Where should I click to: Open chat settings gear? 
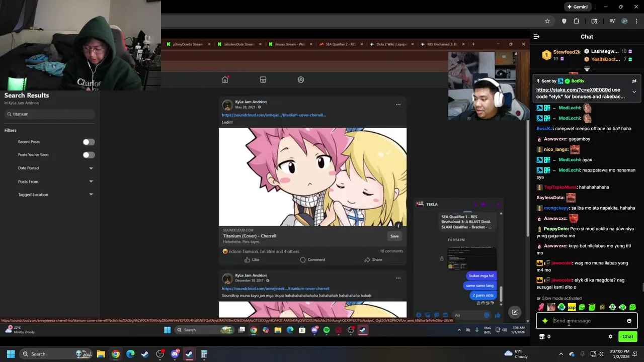pyautogui.click(x=610, y=337)
